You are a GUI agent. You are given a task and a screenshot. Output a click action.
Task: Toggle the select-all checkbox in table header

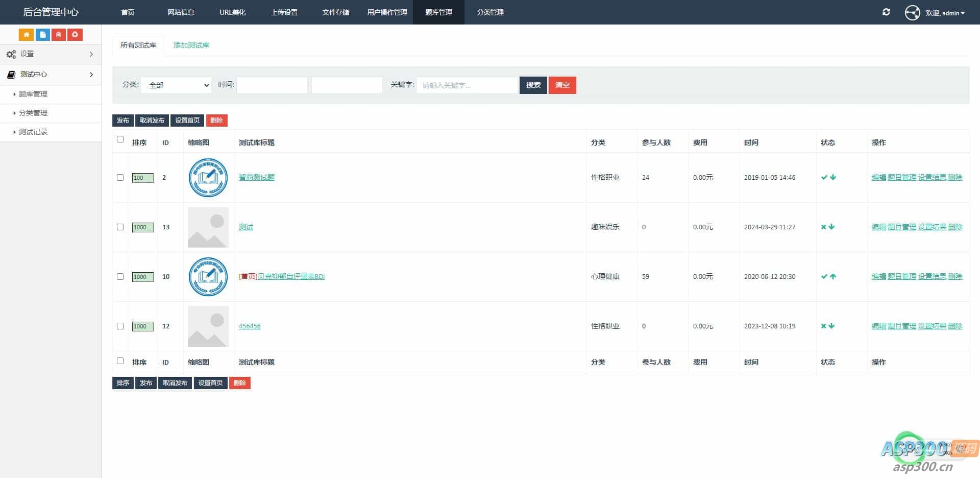(120, 139)
